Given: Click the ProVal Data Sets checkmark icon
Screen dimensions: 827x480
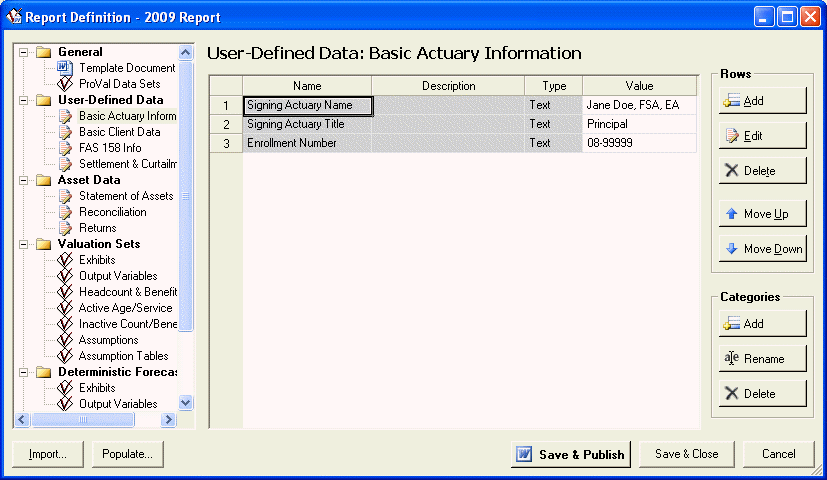Looking at the screenshot, I should coord(65,84).
